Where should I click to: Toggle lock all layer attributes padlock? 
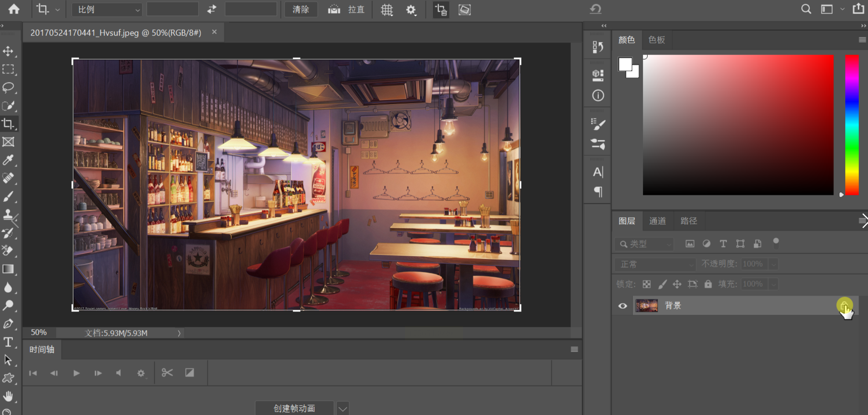tap(708, 284)
